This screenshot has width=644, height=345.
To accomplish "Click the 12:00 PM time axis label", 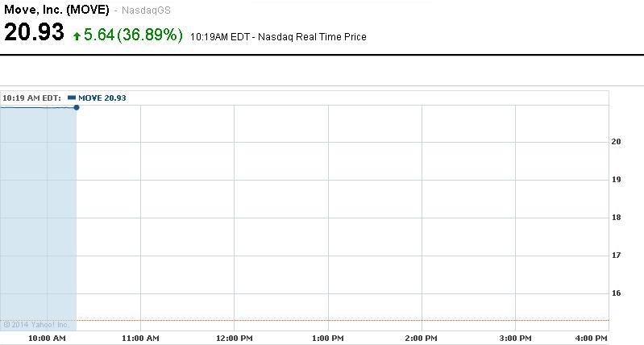I will point(234,338).
